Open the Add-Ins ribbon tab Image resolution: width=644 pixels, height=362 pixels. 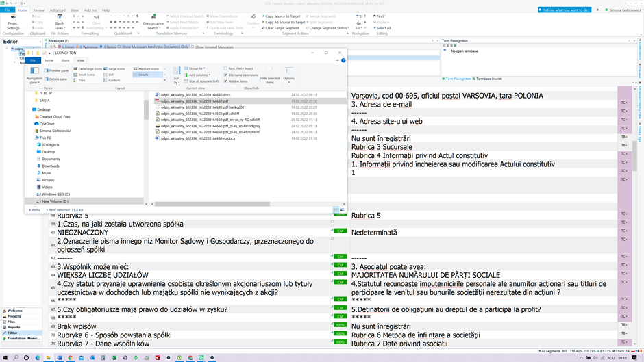(x=90, y=10)
